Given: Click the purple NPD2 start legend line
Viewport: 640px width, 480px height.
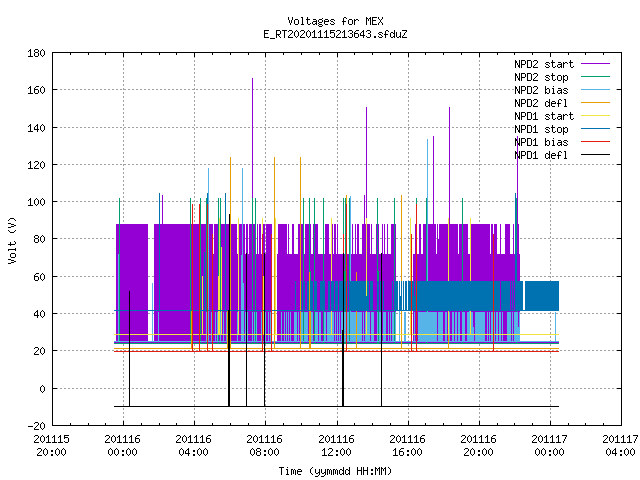Looking at the screenshot, I should pyautogui.click(x=595, y=64).
